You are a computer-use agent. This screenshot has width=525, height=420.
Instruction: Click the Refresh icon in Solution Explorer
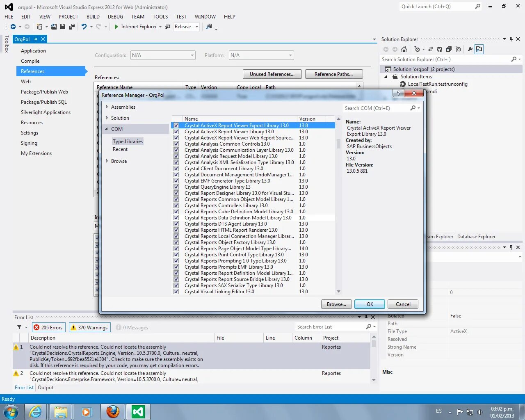click(x=440, y=49)
